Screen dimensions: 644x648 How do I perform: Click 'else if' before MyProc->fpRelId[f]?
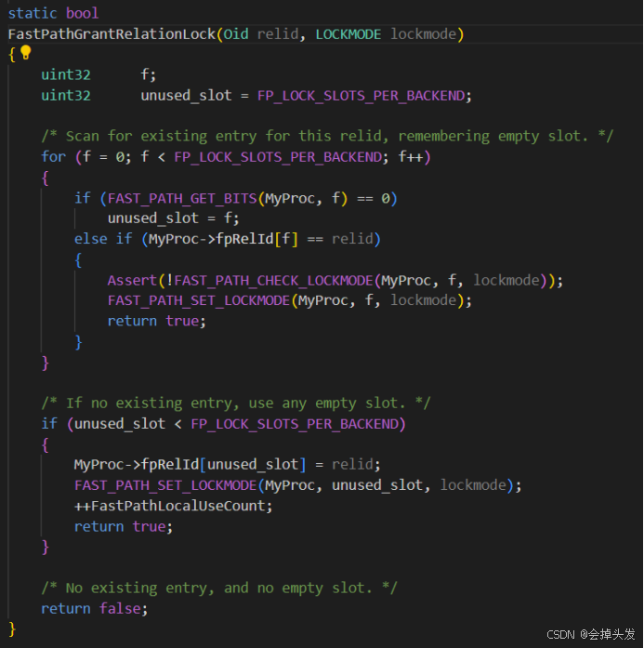(103, 238)
